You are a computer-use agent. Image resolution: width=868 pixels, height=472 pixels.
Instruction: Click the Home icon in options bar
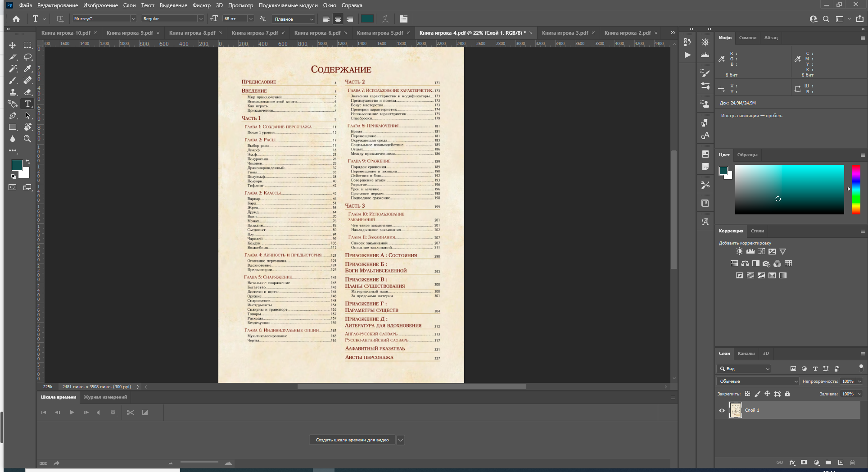click(x=16, y=19)
